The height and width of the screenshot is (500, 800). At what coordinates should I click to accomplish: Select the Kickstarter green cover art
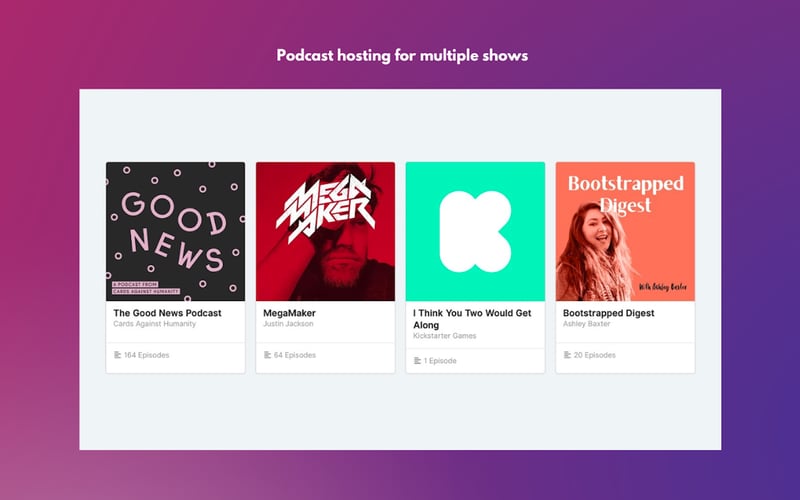click(476, 232)
